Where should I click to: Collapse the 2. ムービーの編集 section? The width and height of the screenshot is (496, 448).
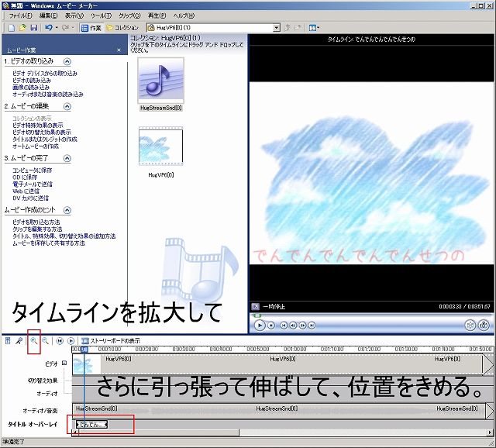pos(67,106)
